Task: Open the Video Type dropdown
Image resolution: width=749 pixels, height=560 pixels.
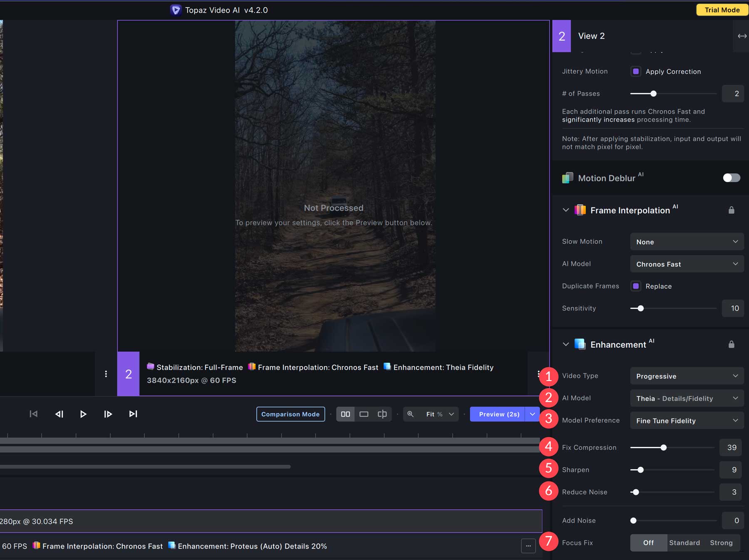Action: point(687,376)
